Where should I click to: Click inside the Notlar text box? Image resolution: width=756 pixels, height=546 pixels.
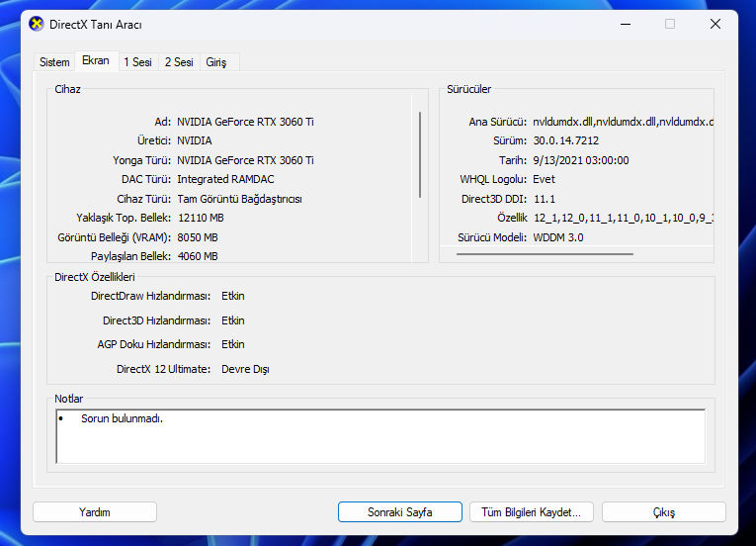[380, 436]
